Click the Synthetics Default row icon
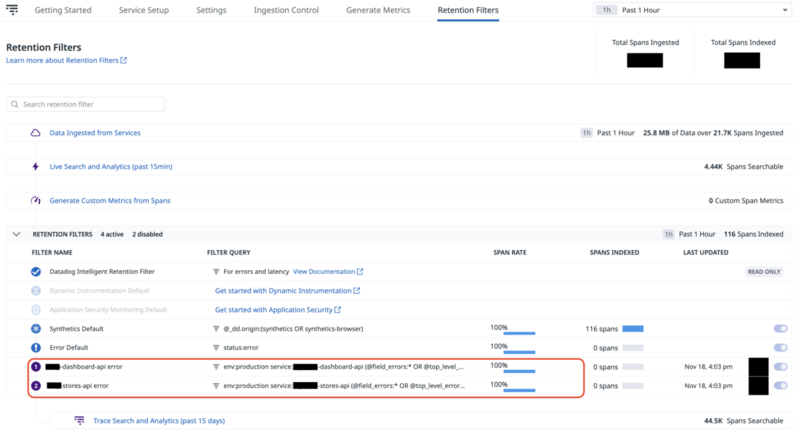 36,328
